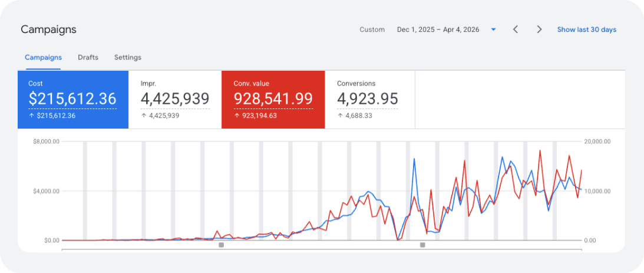Click the Custom date range label
This screenshot has width=644, height=273.
pyautogui.click(x=372, y=29)
